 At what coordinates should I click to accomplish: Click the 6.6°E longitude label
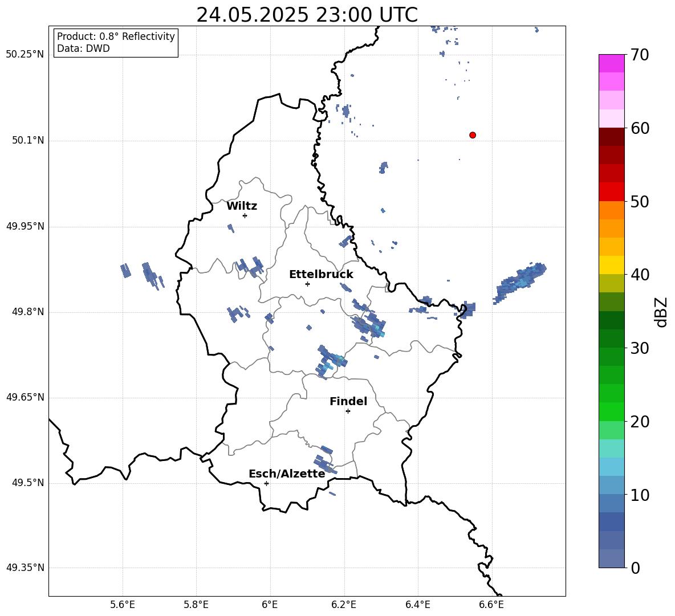click(491, 605)
